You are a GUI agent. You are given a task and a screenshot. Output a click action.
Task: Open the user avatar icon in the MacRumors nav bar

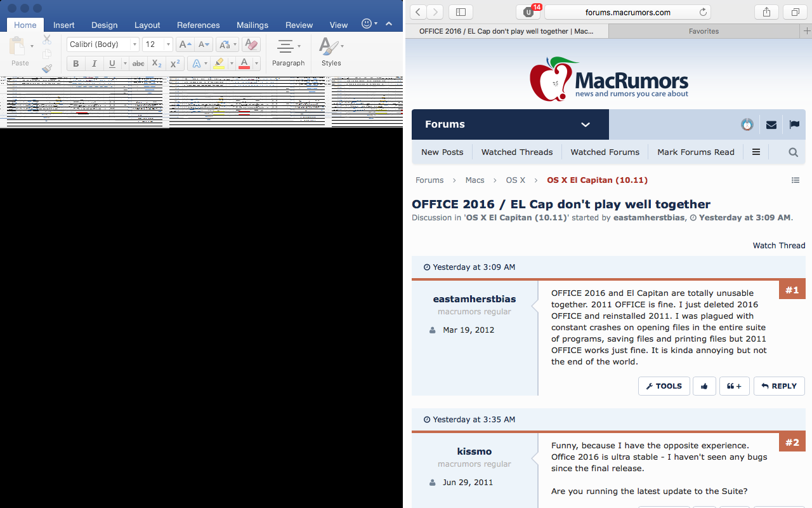point(747,124)
